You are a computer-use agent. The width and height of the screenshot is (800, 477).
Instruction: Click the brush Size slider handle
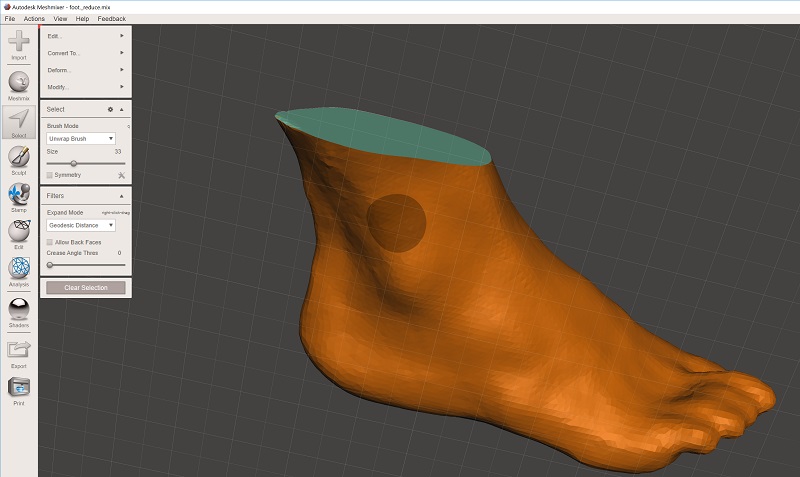(73, 164)
